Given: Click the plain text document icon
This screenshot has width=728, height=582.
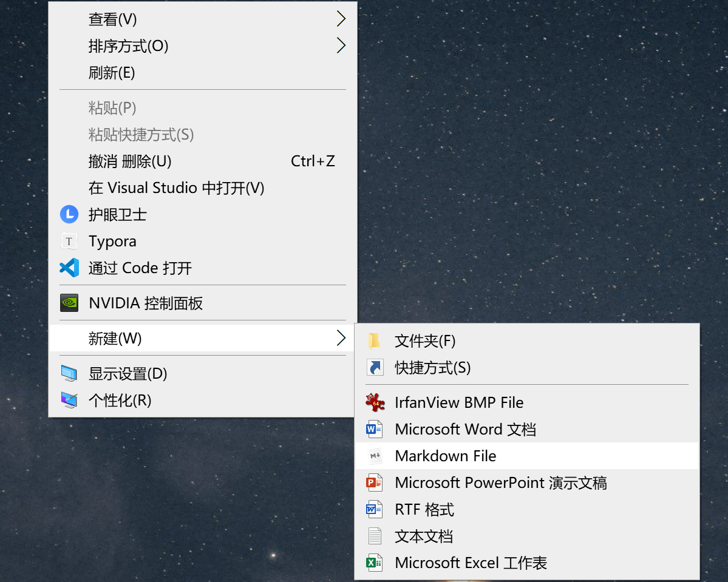Looking at the screenshot, I should pos(375,536).
